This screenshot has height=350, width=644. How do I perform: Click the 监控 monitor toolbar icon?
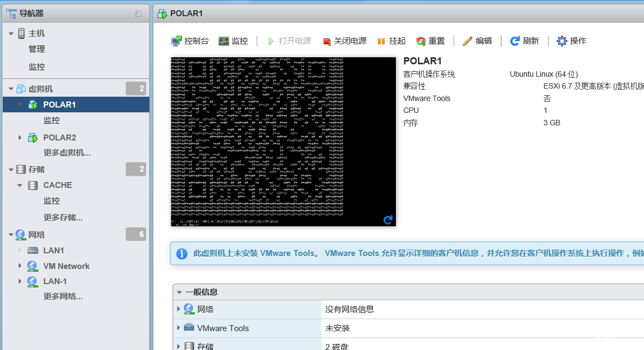[x=224, y=41]
